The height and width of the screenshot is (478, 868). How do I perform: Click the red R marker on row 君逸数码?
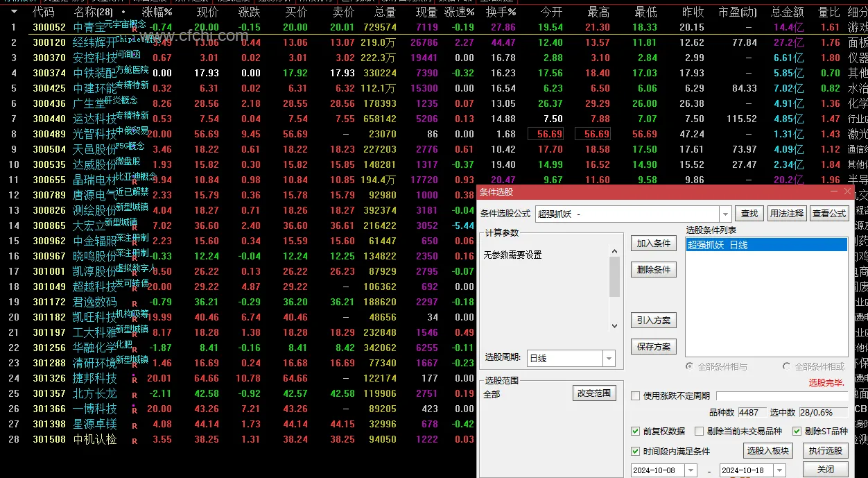(134, 303)
